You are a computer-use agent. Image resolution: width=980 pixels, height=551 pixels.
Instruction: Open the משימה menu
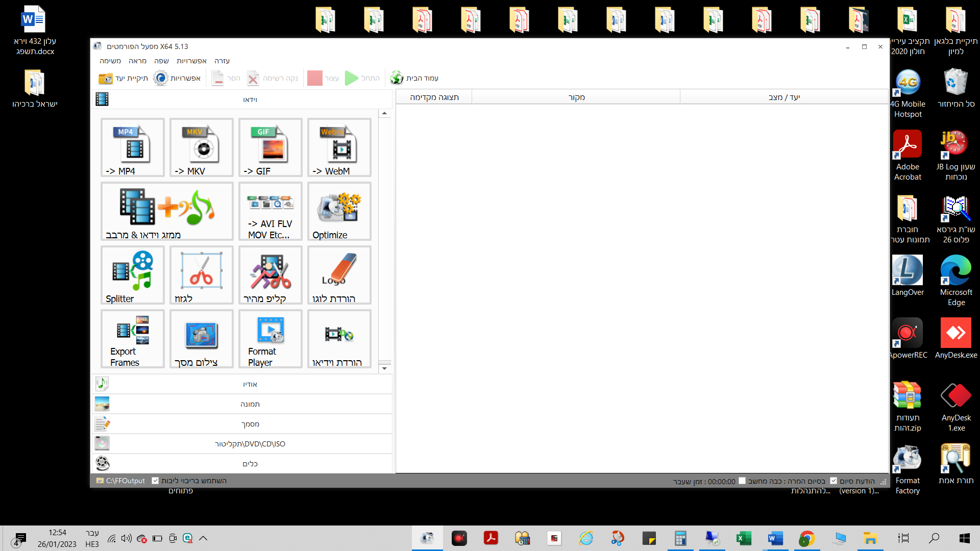[110, 61]
